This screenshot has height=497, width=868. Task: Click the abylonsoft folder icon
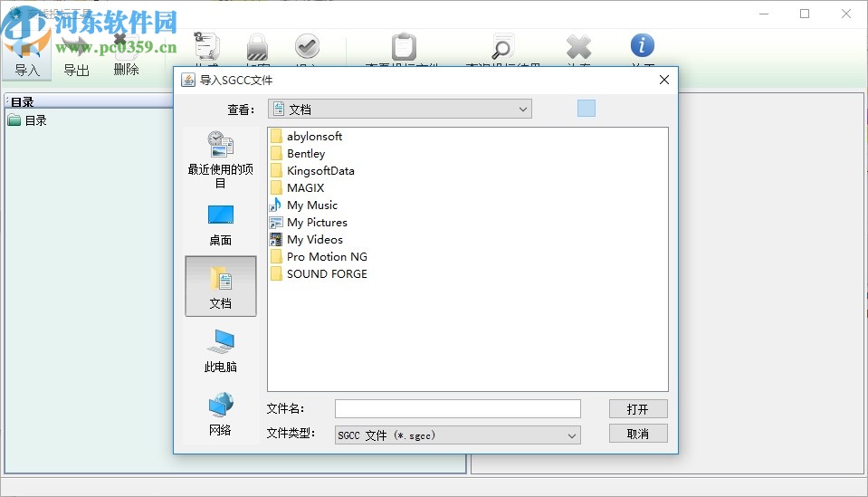coord(276,136)
